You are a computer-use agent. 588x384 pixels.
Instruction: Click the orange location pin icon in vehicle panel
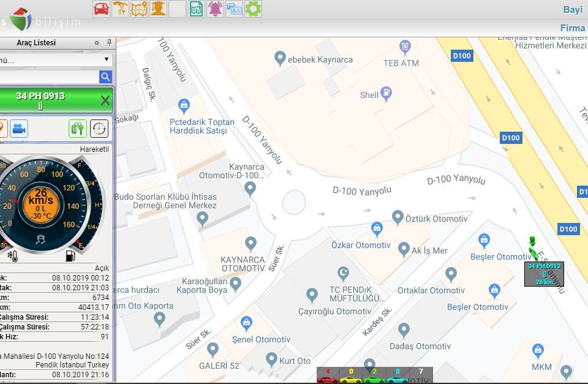(x=3, y=129)
